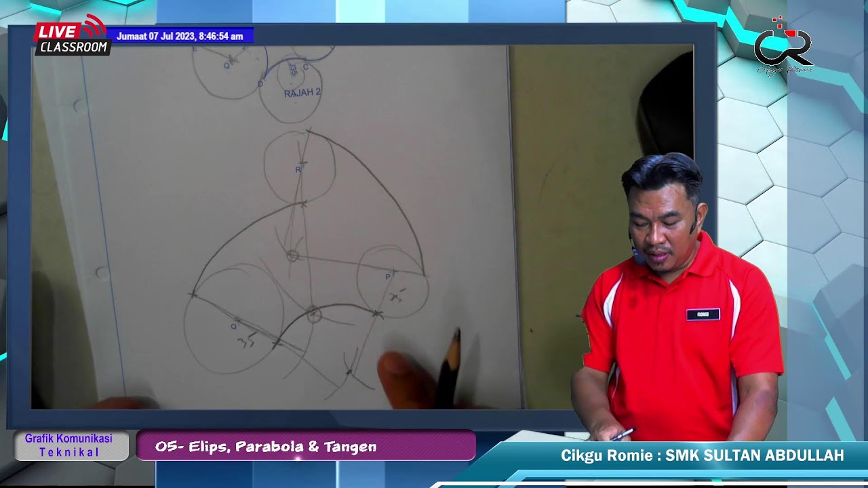This screenshot has width=868, height=488.
Task: Click the RAJAH 2 label on the drawing
Action: pos(302,93)
